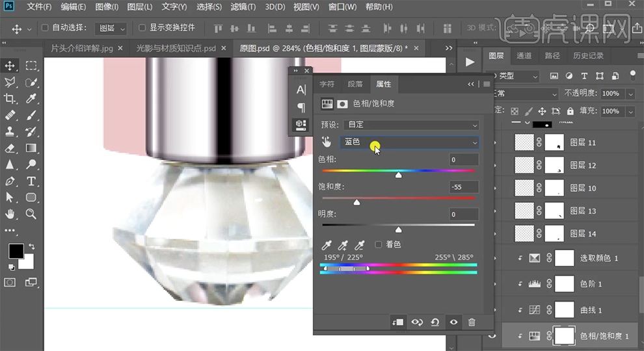Select the Horizontal Type tool
Viewport: 644px width, 351px height.
(31, 181)
